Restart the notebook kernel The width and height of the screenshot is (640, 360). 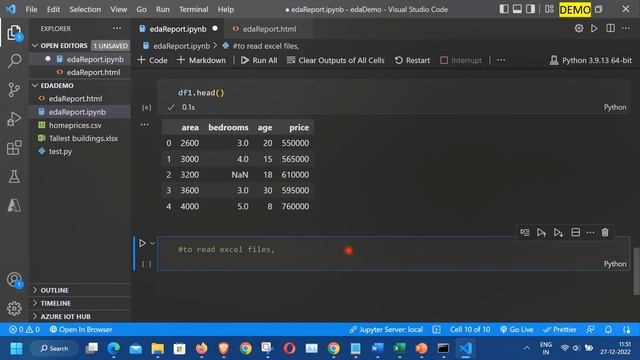(412, 60)
